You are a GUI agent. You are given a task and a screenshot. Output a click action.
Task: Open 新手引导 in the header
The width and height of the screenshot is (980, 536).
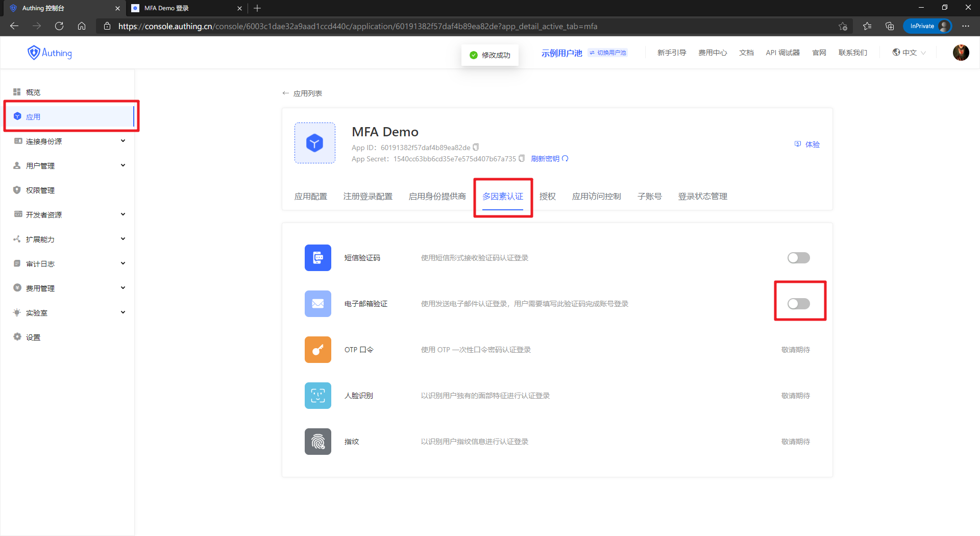(672, 53)
